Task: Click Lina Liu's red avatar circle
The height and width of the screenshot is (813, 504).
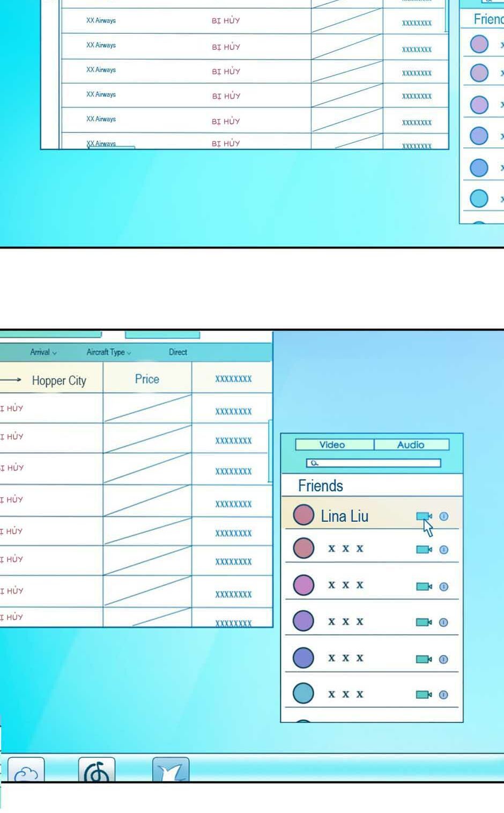Action: click(303, 515)
